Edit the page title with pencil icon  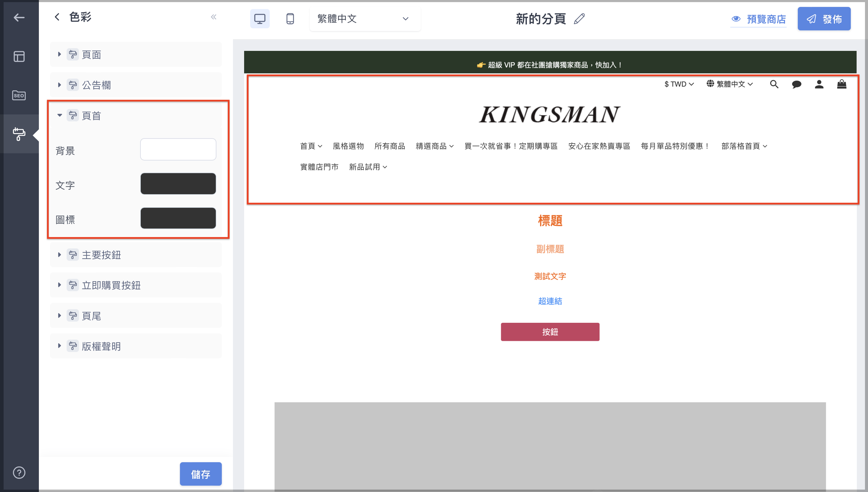579,19
